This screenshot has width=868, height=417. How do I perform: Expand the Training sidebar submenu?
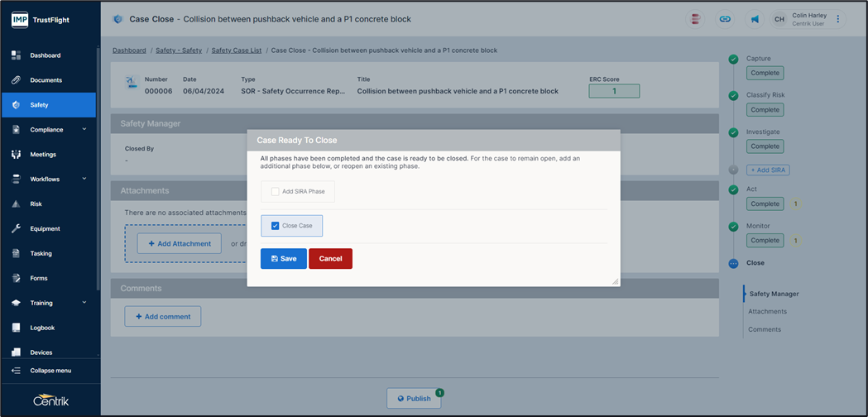pyautogui.click(x=84, y=303)
